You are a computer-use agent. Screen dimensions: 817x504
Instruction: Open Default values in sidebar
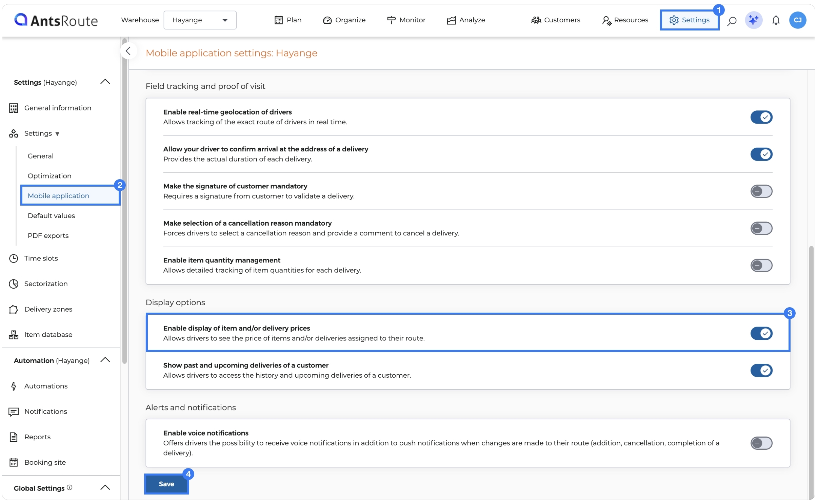click(x=51, y=215)
